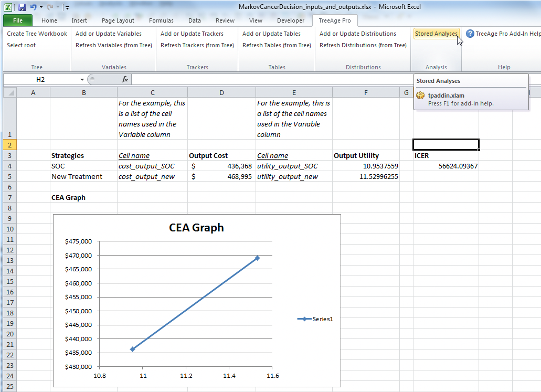Open the Customize Quick Access Toolbar menu
This screenshot has width=541, height=392.
(x=67, y=7)
